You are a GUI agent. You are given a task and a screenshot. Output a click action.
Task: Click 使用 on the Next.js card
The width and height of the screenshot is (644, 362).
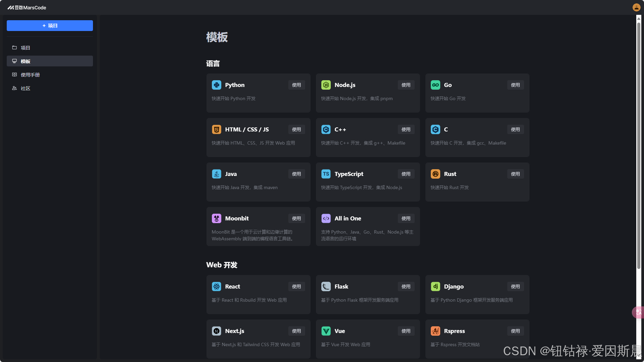(296, 331)
